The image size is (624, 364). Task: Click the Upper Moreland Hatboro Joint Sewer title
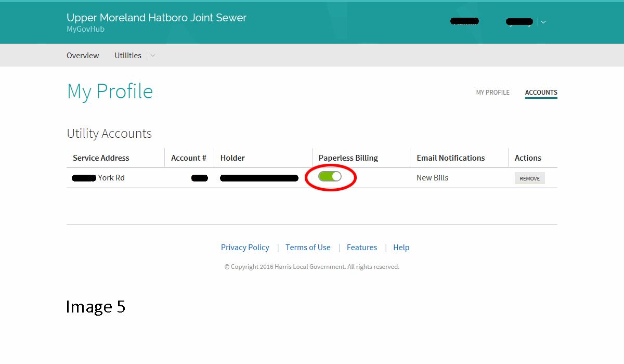pos(157,18)
